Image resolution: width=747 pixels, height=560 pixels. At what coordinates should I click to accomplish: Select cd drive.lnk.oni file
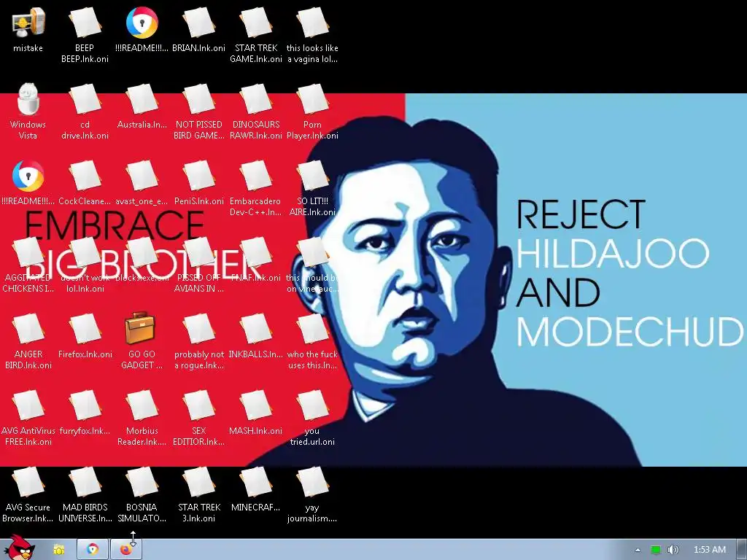tap(85, 99)
